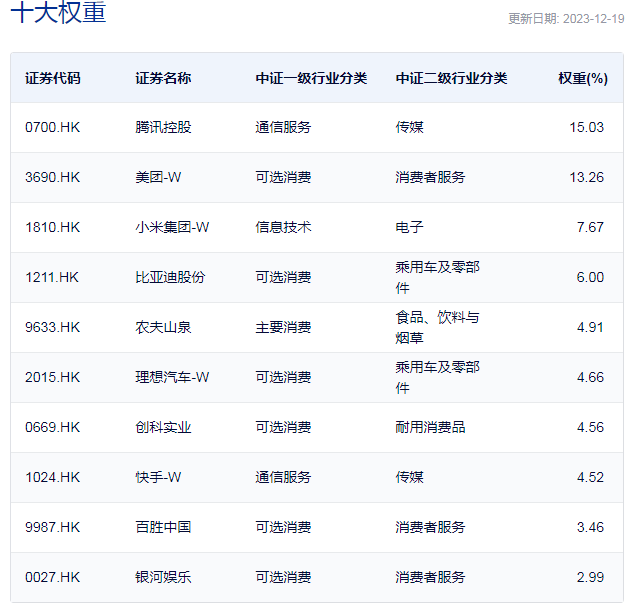Select security code 9633.HK

click(53, 327)
